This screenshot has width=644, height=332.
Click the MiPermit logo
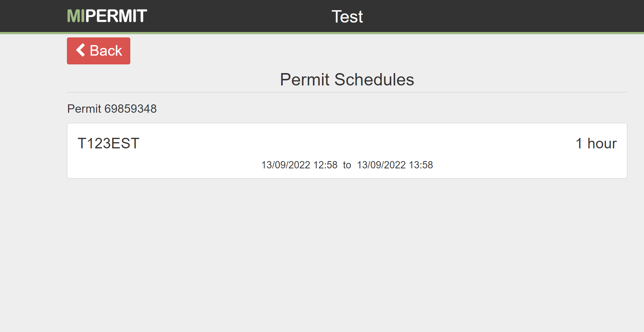[x=107, y=16]
